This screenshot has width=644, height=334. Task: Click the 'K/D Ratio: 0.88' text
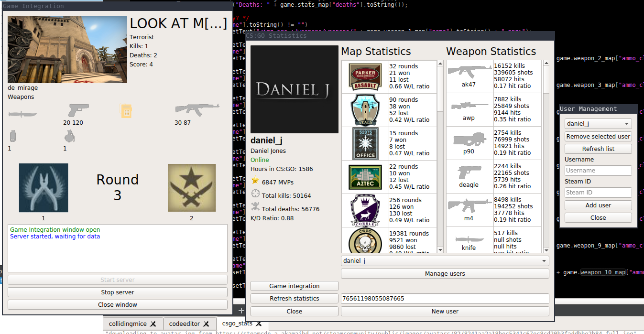pos(272,218)
